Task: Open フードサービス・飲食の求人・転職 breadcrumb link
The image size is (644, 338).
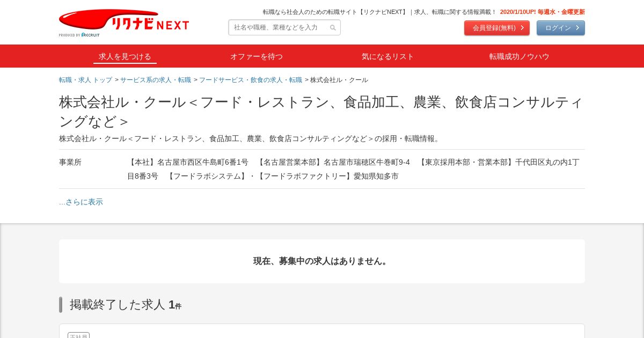Action: pyautogui.click(x=251, y=80)
